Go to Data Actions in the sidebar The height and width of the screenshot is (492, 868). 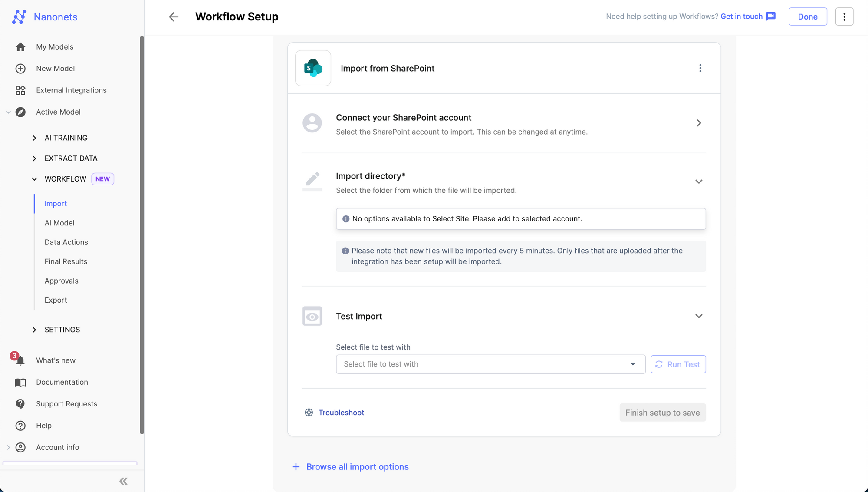pos(66,242)
